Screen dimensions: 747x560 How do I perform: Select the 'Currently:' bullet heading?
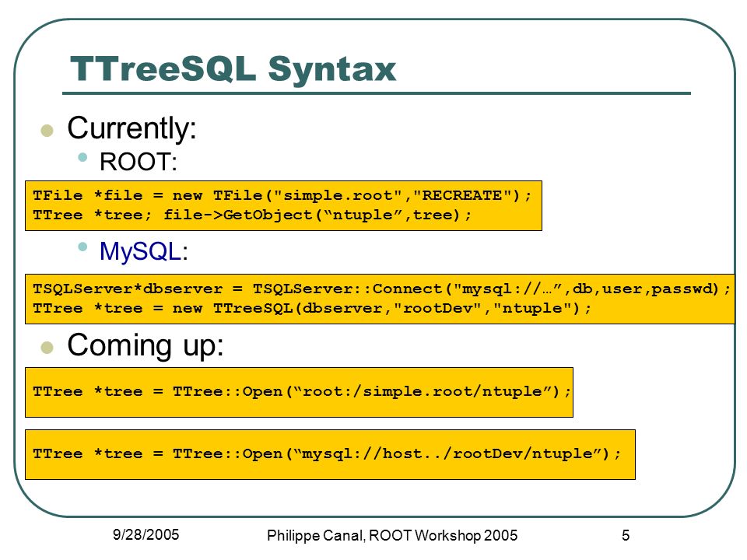(x=132, y=128)
